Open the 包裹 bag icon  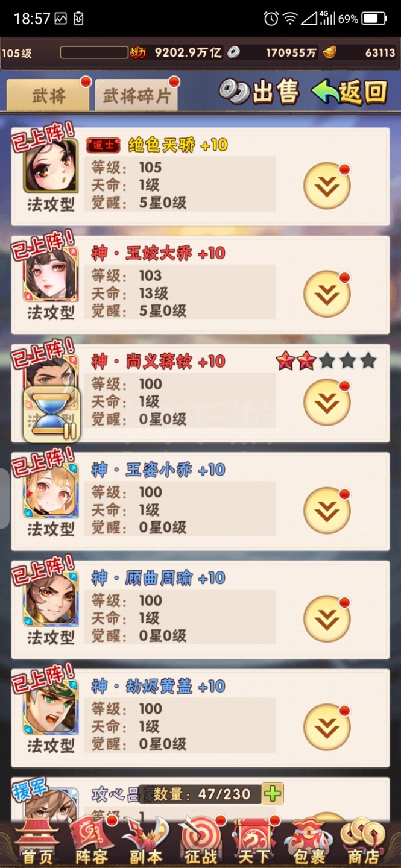pos(309,842)
